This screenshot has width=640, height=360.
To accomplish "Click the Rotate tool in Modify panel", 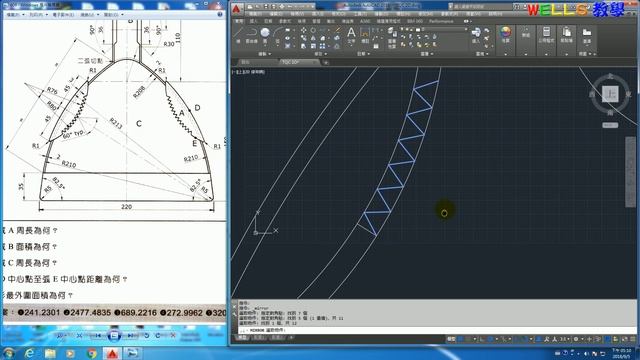I will (313, 30).
